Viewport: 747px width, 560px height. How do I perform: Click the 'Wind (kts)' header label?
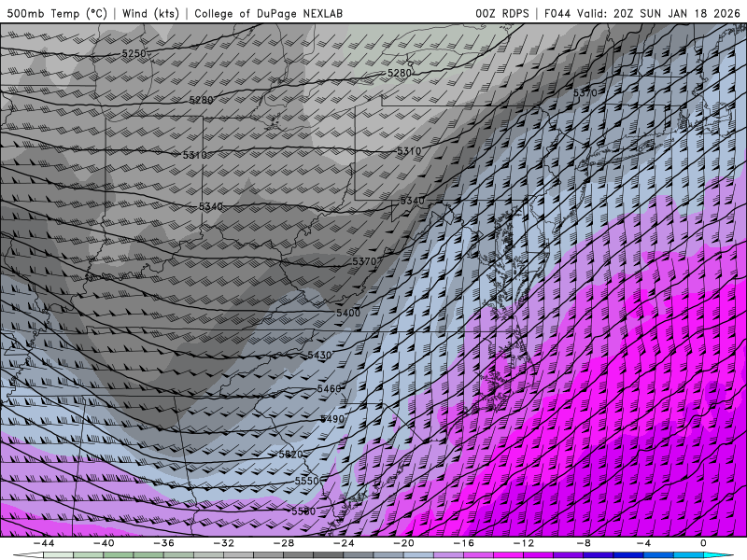(x=150, y=13)
